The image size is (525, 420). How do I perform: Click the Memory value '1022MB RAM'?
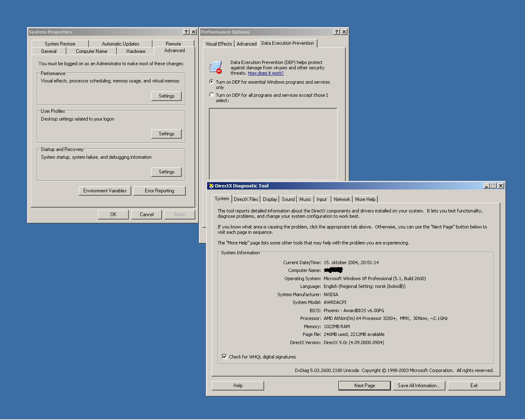pyautogui.click(x=337, y=326)
